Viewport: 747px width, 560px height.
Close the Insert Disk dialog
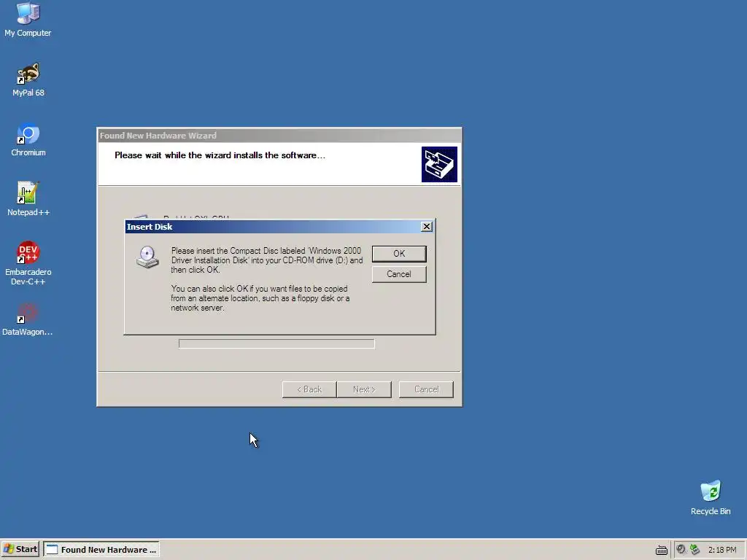click(426, 227)
